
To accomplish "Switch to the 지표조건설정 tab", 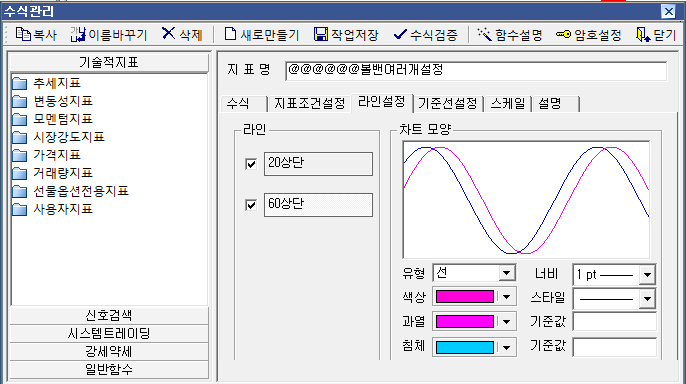I will pyautogui.click(x=309, y=104).
